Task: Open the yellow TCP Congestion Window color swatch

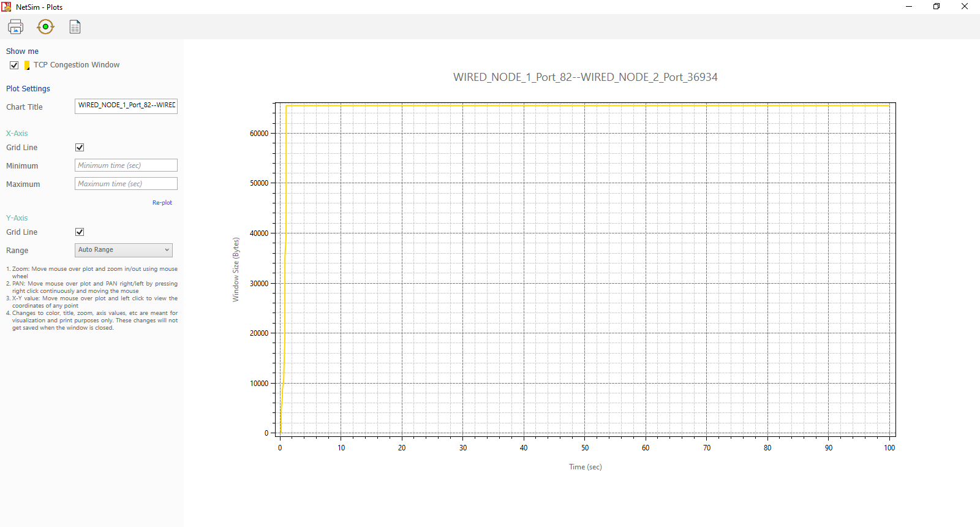Action: [x=27, y=65]
